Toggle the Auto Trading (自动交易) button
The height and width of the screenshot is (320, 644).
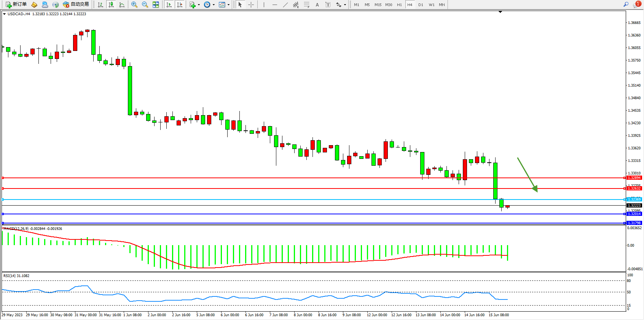coord(76,5)
